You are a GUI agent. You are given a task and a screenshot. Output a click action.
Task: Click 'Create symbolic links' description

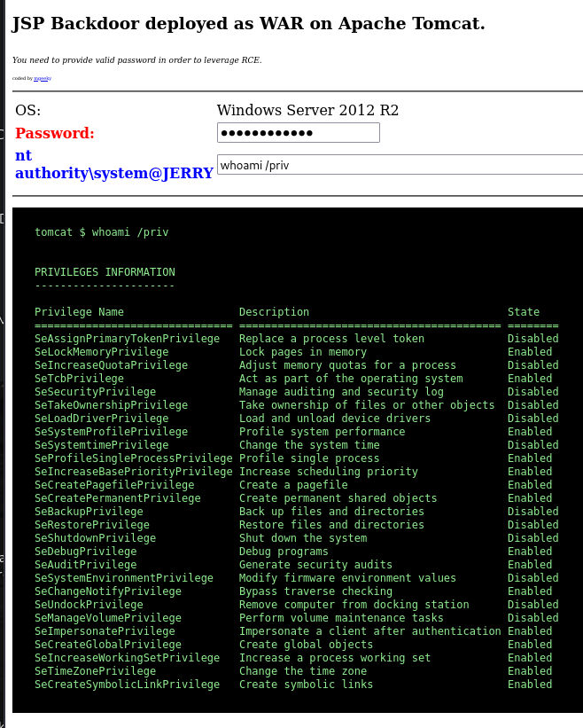click(306, 685)
